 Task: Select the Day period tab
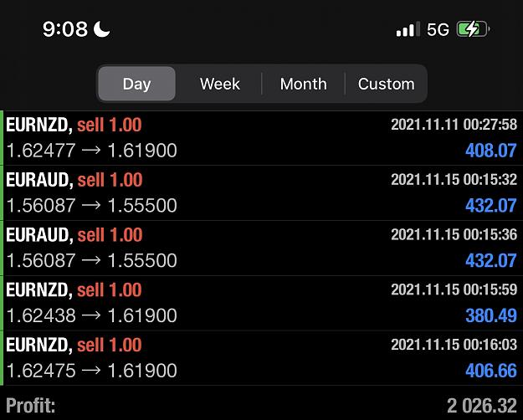[136, 84]
